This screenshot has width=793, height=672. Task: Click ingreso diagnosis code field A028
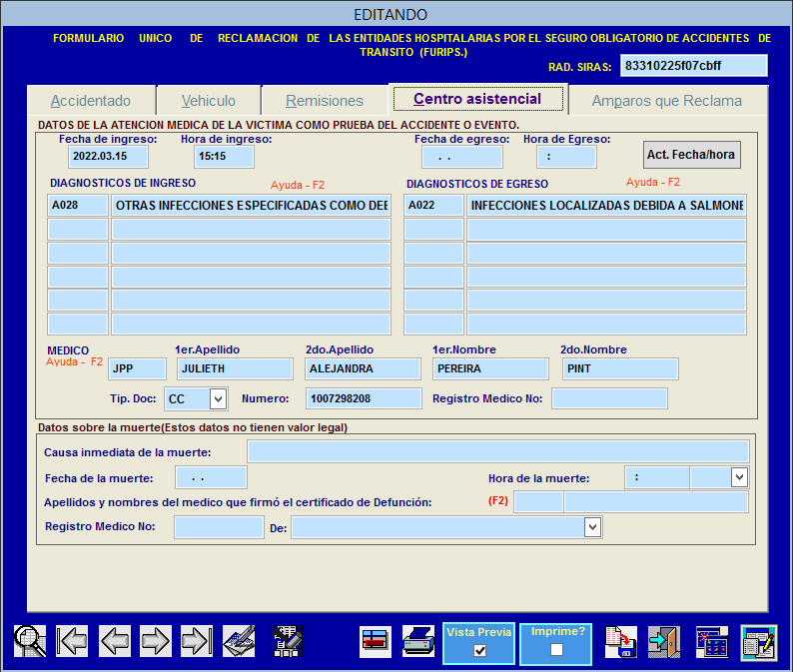(x=78, y=206)
